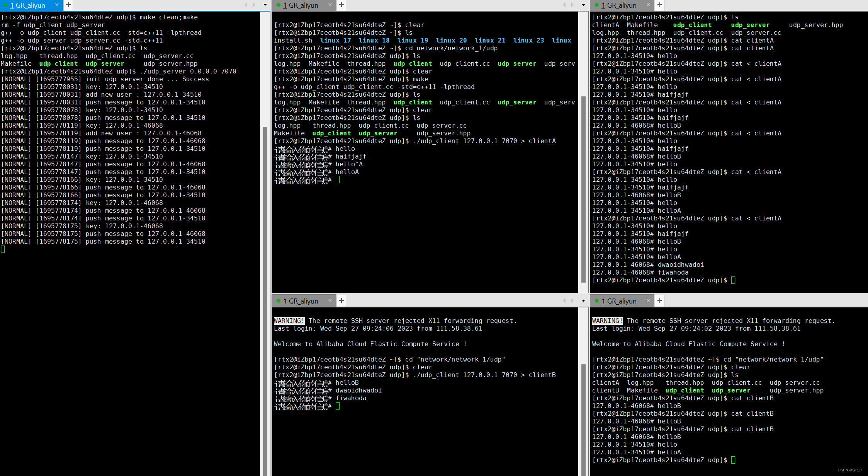The height and width of the screenshot is (476, 868).
Task: Add a new tab in the clientB sender pane
Action: [341, 300]
